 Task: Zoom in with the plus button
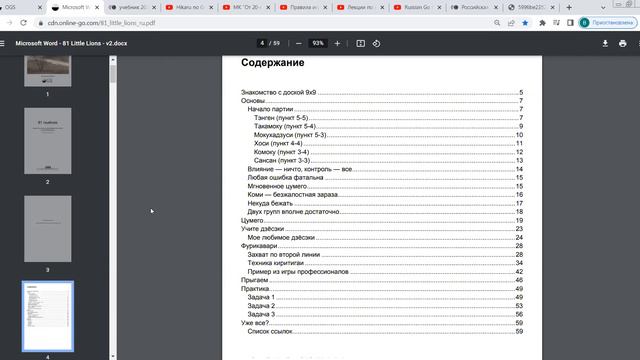pyautogui.click(x=337, y=43)
